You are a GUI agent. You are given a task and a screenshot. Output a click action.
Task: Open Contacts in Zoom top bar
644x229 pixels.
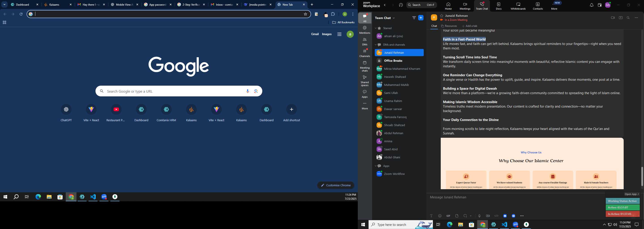pos(538,6)
